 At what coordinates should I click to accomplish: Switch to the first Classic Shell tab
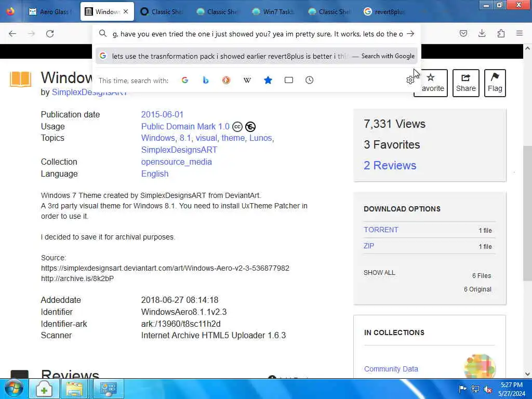click(x=162, y=11)
